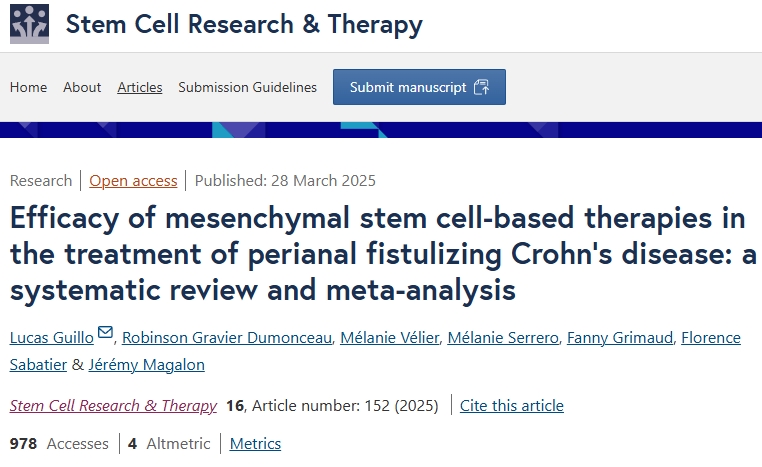View Fanny Grimaud author info
Image resolution: width=762 pixels, height=467 pixels.
[618, 337]
